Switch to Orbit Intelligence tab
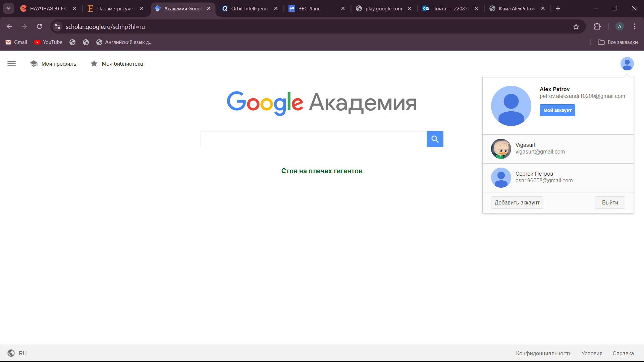The height and width of the screenshot is (362, 644). click(250, 8)
